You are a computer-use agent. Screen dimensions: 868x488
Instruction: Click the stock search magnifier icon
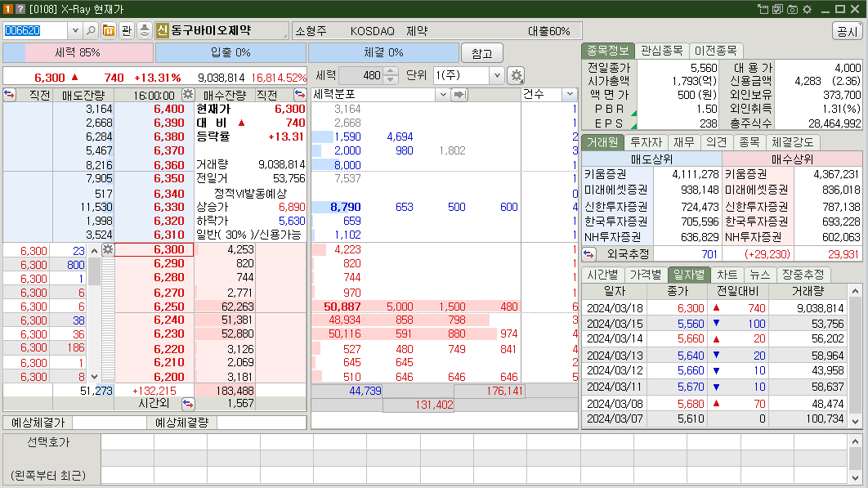92,30
